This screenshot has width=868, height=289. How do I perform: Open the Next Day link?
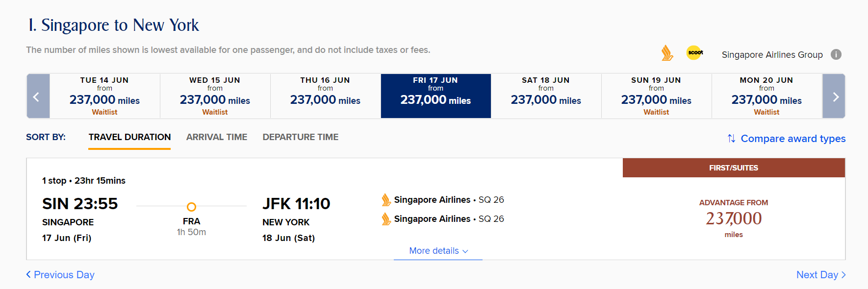coord(821,275)
